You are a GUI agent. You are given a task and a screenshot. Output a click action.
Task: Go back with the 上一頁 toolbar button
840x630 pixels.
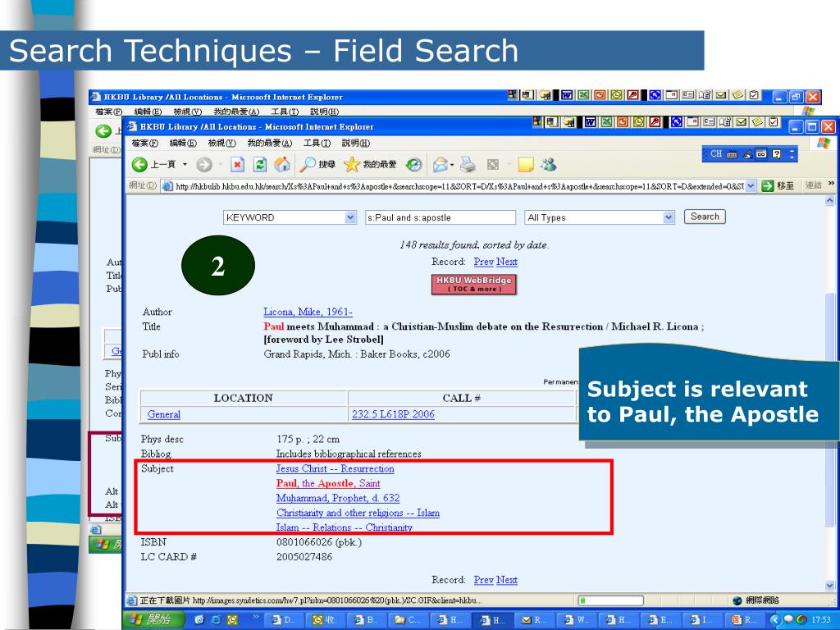tap(153, 164)
